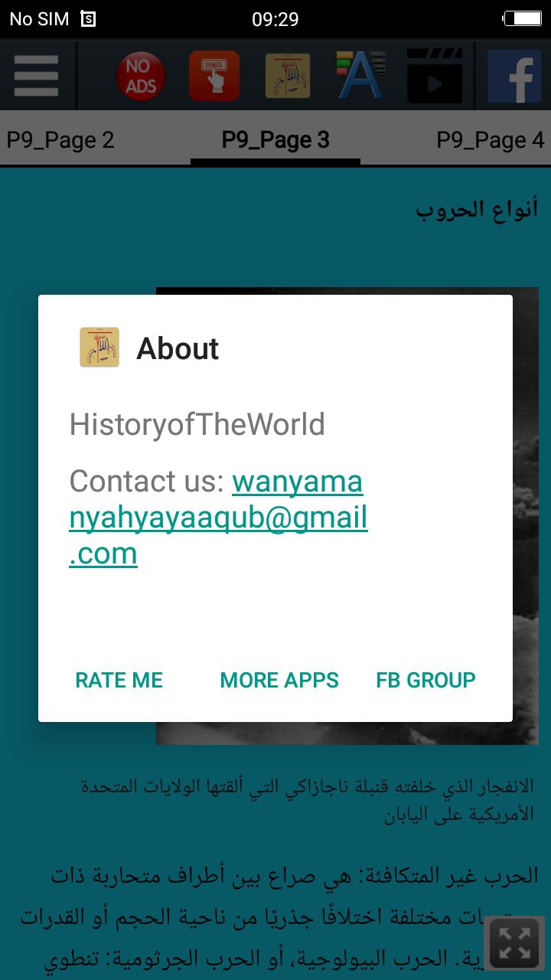Tap the Arabic heading أنواع الحروب
The image size is (551, 980).
(x=477, y=208)
